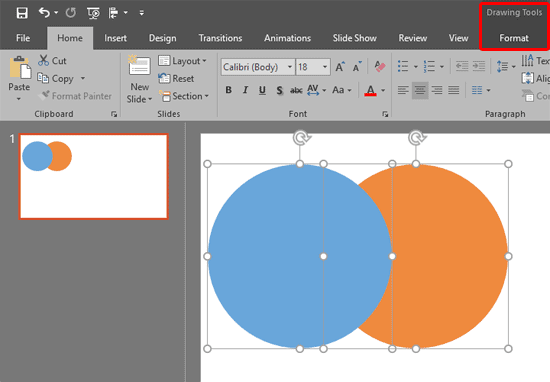Expand the Paste options dropdown arrow
Image resolution: width=550 pixels, height=382 pixels.
click(x=19, y=99)
